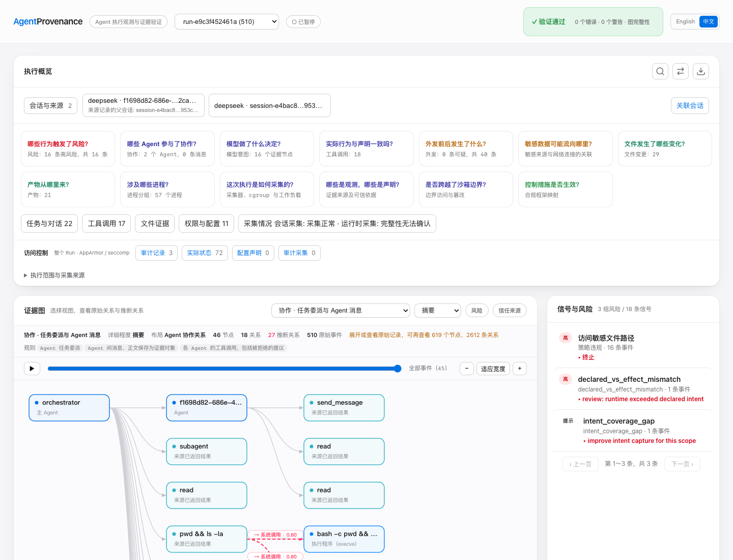The width and height of the screenshot is (733, 560).
Task: Open the declared_vs_effect_mismatch risk item
Action: point(633,389)
